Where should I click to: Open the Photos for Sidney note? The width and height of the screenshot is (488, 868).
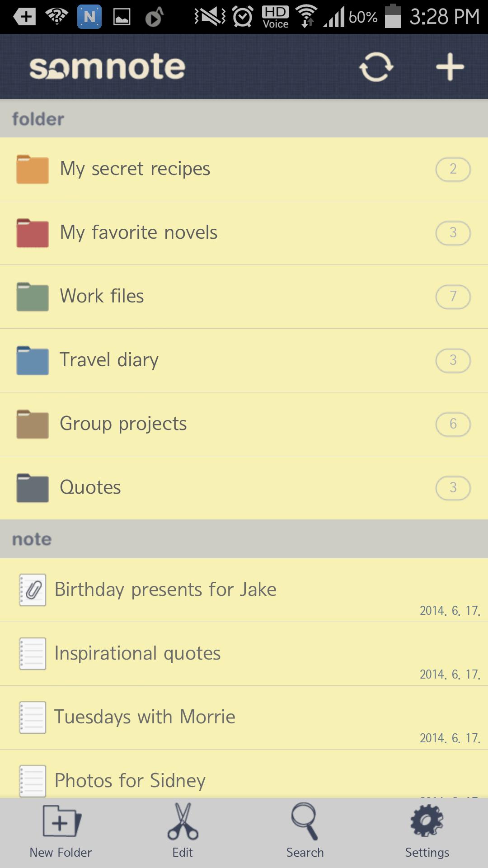pos(244,774)
